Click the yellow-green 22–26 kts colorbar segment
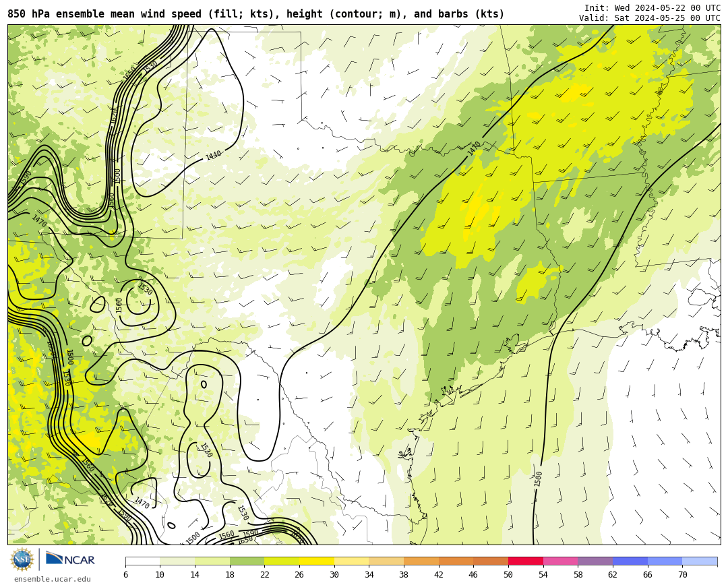This screenshot has width=728, height=587. pyautogui.click(x=282, y=561)
